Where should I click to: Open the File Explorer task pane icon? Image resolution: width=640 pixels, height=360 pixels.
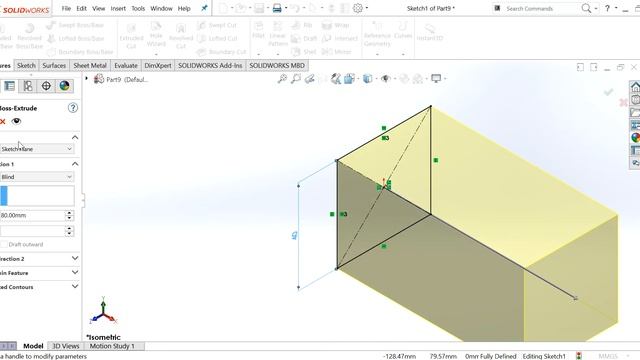[635, 112]
